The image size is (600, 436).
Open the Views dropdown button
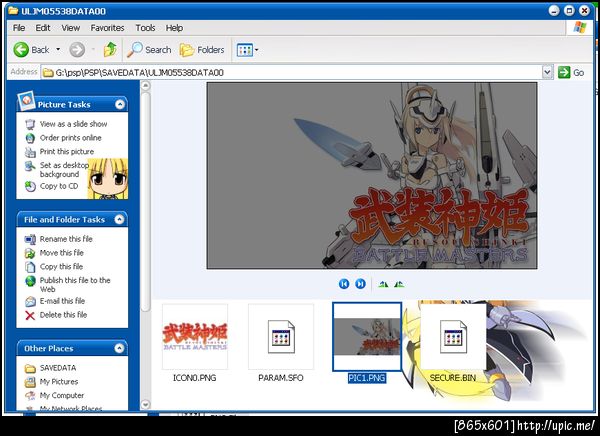(x=247, y=50)
